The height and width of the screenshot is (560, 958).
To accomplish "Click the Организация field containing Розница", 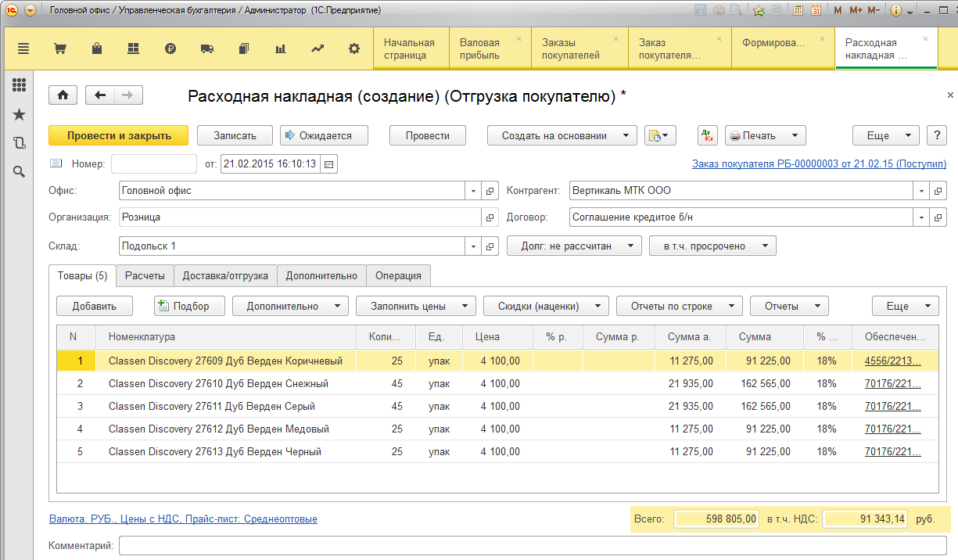I will click(x=300, y=217).
